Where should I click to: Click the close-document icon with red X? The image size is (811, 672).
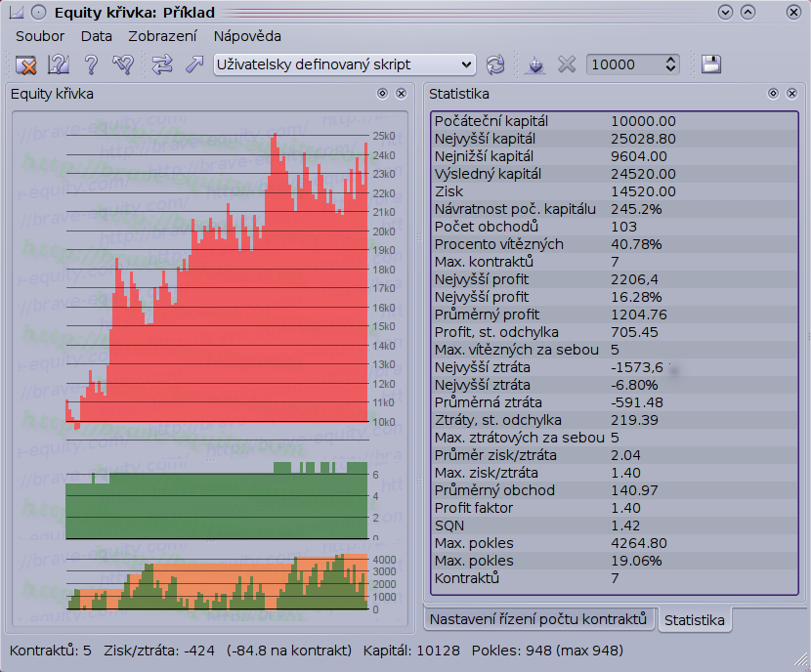(26, 64)
